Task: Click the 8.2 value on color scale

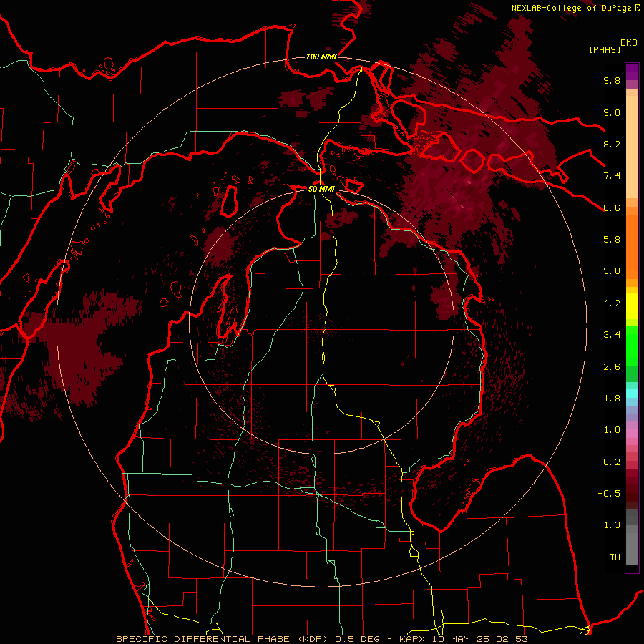Action: click(612, 144)
